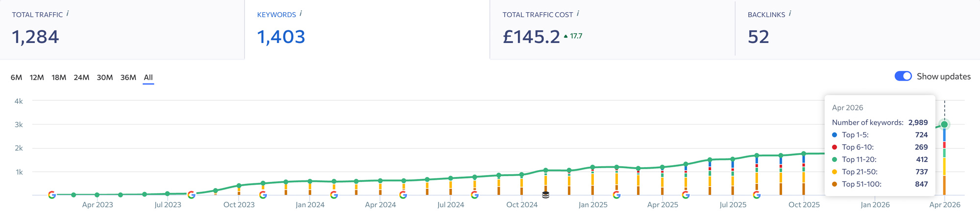
Task: Click the 1,284 total traffic value
Action: [x=35, y=37]
